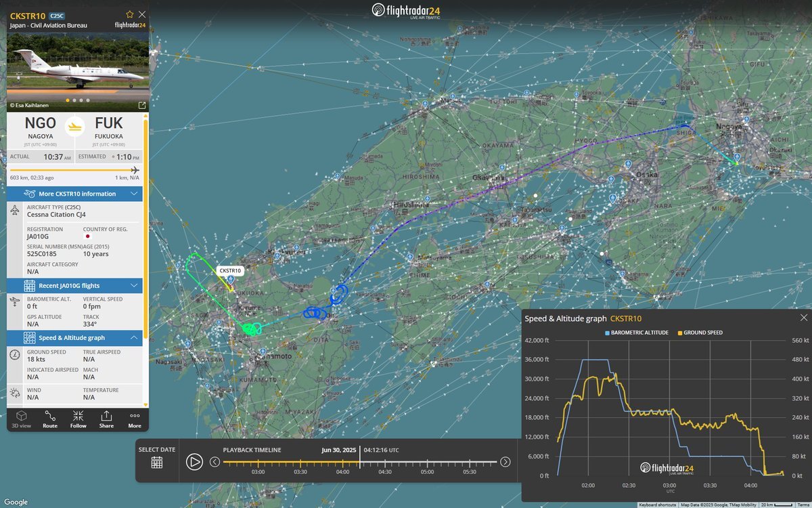Click the CKSTR10 callsign title
This screenshot has width=812, height=508.
[x=27, y=15]
